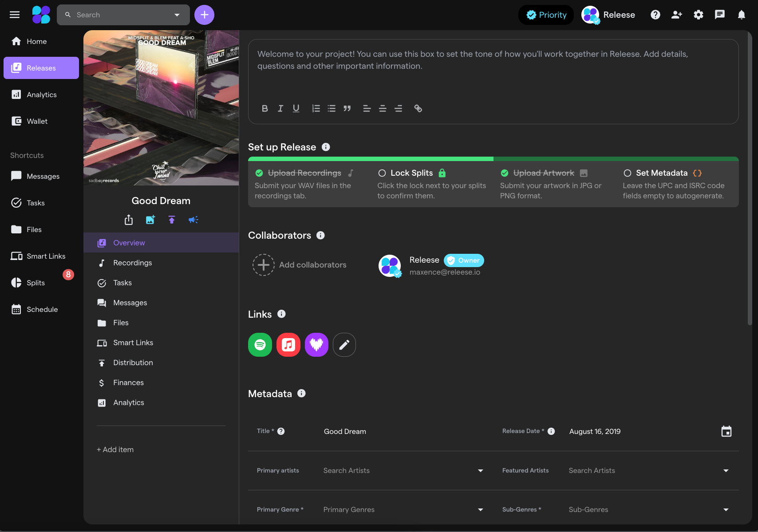Click the Title field help icon
The width and height of the screenshot is (758, 532).
(x=281, y=431)
